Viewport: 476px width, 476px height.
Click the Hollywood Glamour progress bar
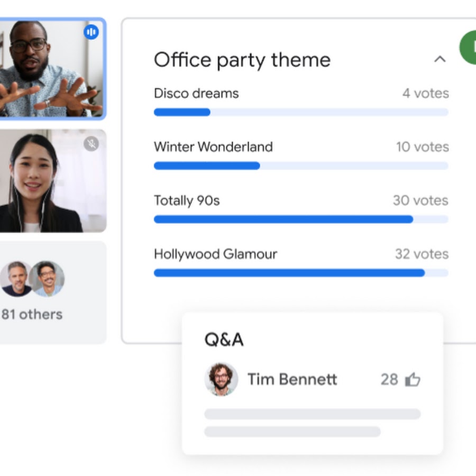tap(301, 273)
